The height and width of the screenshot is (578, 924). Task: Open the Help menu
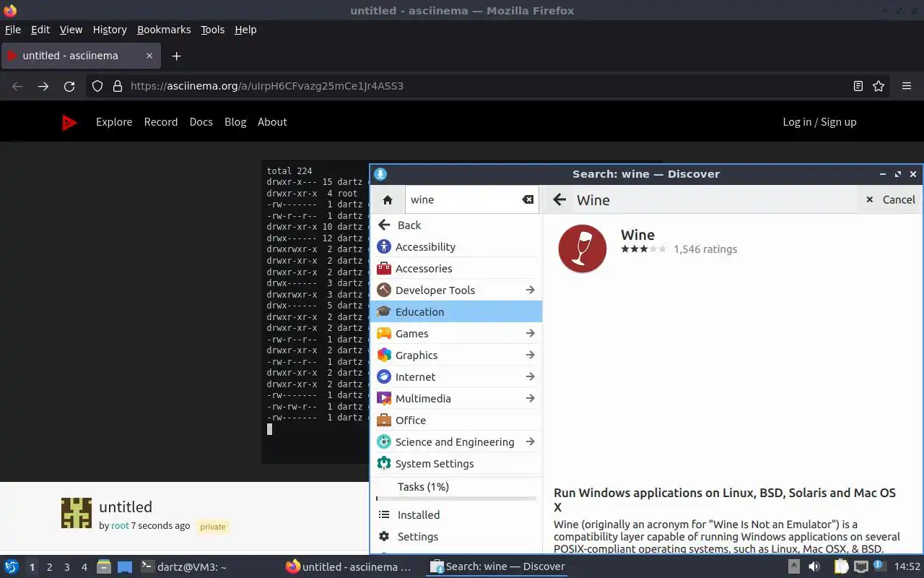(x=245, y=30)
